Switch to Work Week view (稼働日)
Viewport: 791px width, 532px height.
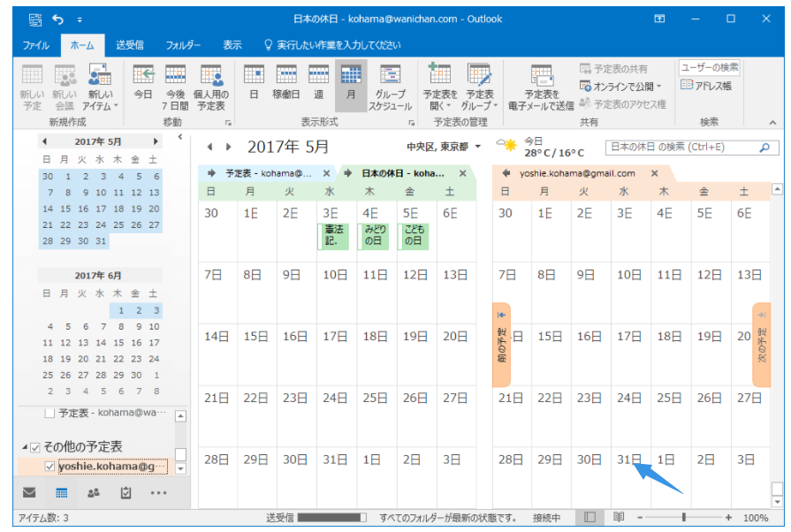coord(286,83)
